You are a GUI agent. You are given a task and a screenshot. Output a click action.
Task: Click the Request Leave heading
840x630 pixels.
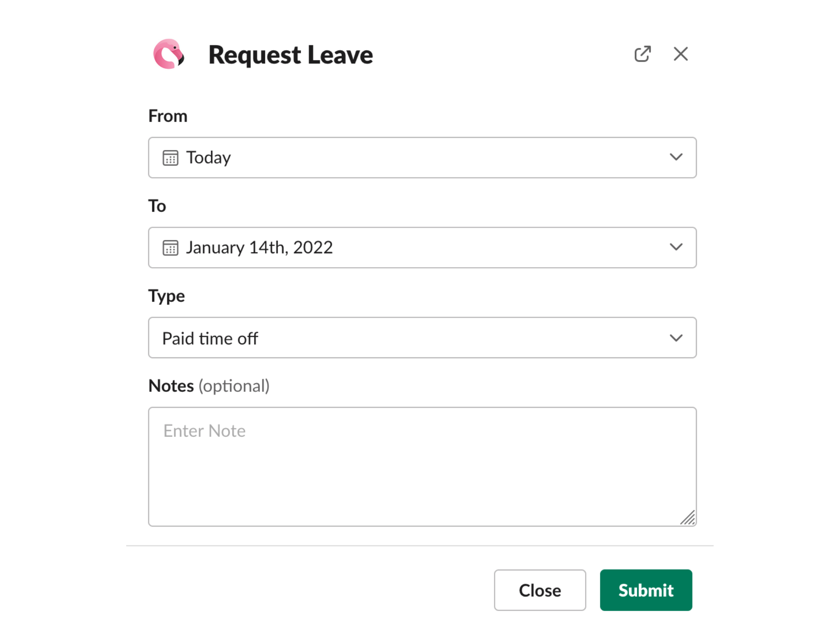pos(290,55)
